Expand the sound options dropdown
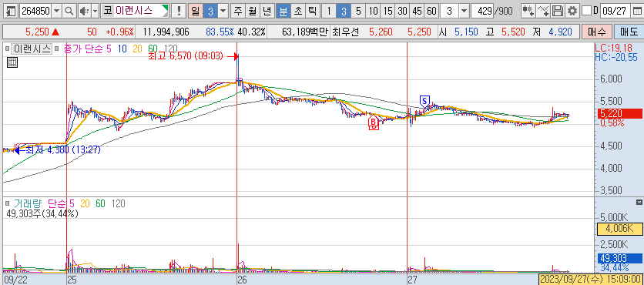The height and width of the screenshot is (285, 644). pos(96,11)
